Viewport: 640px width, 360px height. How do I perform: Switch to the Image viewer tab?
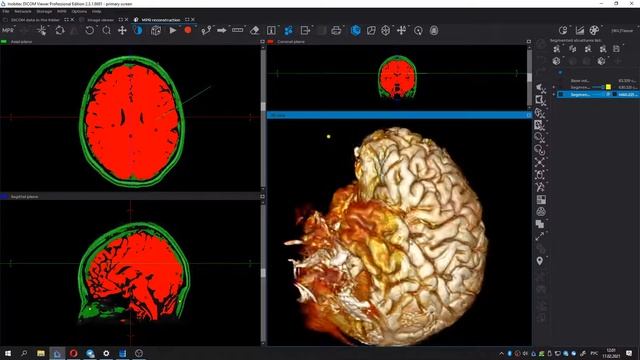[100, 20]
